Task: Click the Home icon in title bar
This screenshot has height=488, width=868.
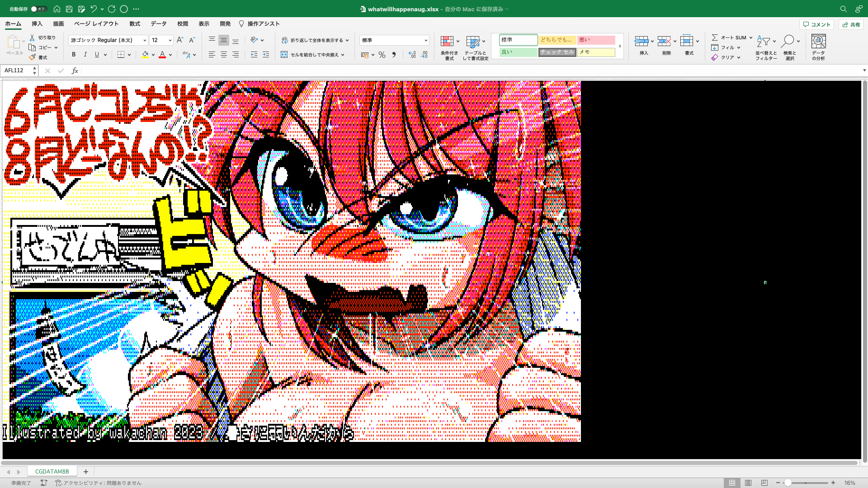Action: (57, 9)
